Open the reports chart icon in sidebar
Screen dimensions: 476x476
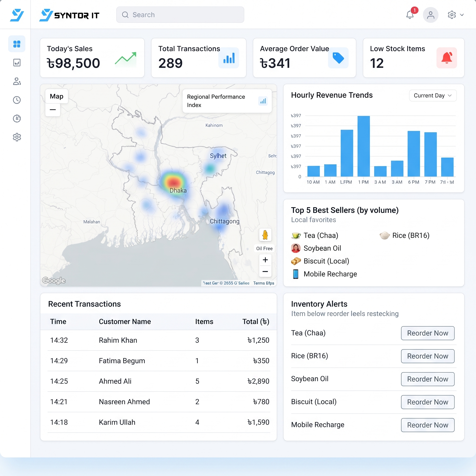tap(17, 63)
